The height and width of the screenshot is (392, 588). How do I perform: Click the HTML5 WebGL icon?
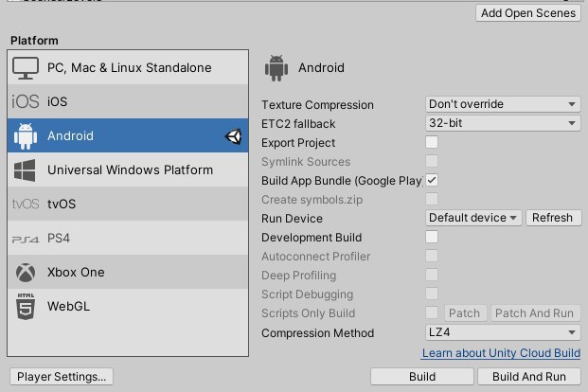pyautogui.click(x=26, y=306)
